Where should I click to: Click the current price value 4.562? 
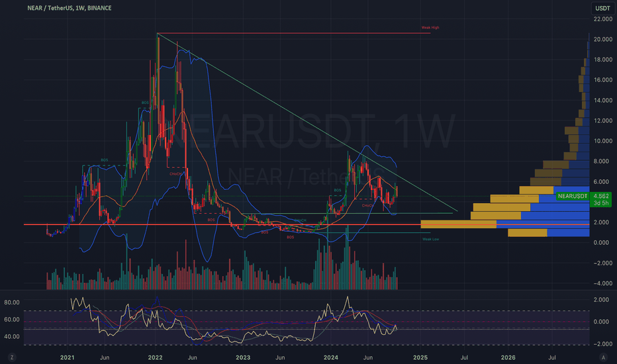pos(601,196)
